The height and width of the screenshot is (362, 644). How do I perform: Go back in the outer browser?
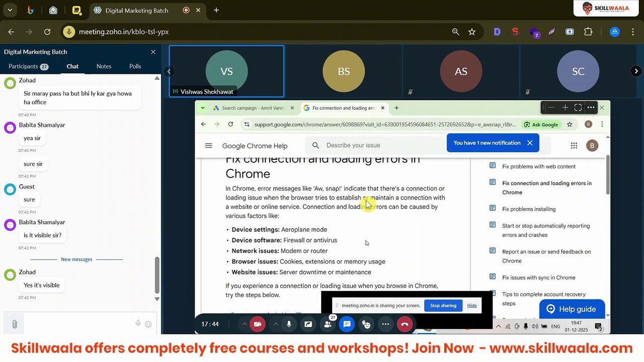[x=11, y=32]
